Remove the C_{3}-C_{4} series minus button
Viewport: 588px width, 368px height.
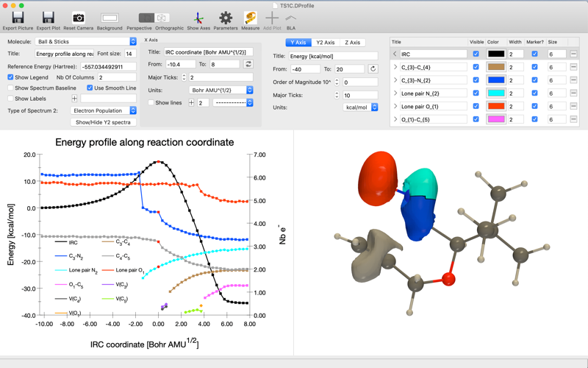click(x=573, y=67)
